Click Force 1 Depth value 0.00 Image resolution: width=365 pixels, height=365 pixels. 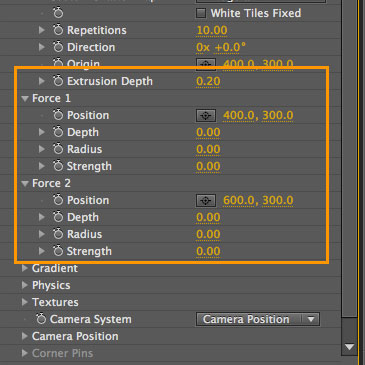click(x=208, y=132)
